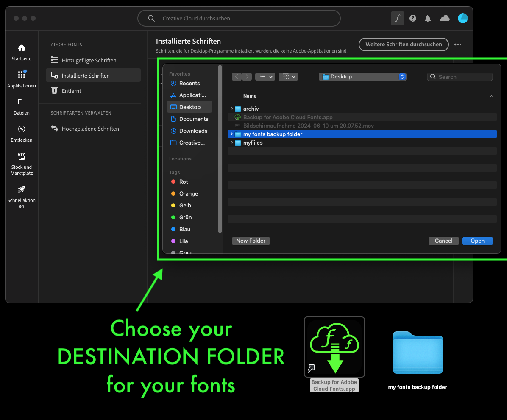
Task: Filter by Grün tag
Action: [x=189, y=217]
